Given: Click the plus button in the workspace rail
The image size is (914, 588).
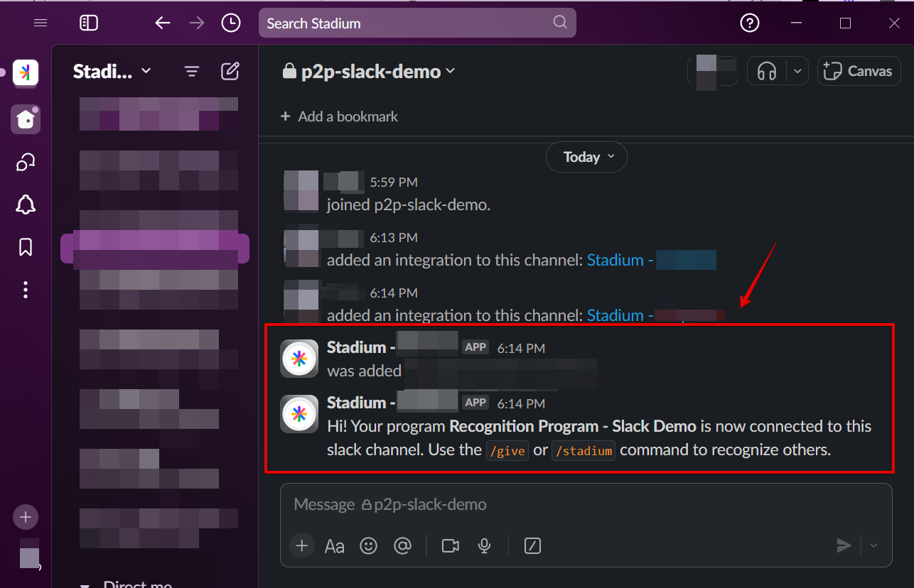Looking at the screenshot, I should coord(26,517).
